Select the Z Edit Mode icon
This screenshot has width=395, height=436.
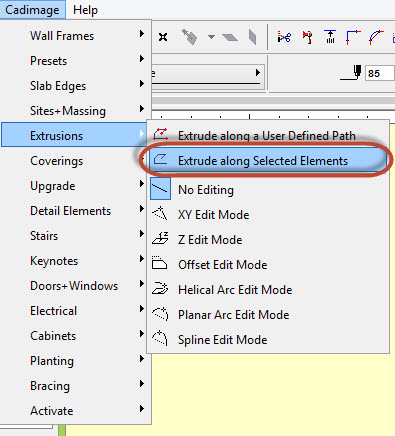click(160, 239)
